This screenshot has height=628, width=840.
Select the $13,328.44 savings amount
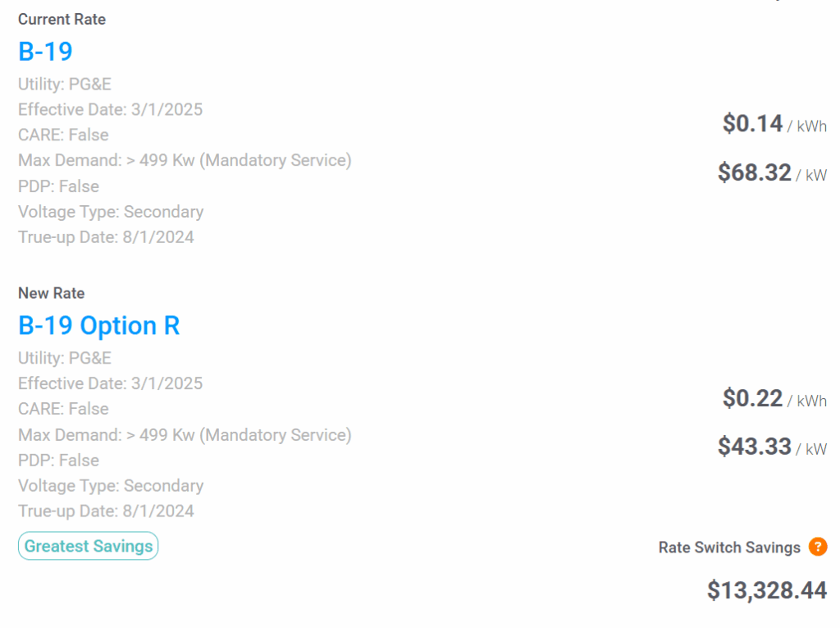coord(767,590)
